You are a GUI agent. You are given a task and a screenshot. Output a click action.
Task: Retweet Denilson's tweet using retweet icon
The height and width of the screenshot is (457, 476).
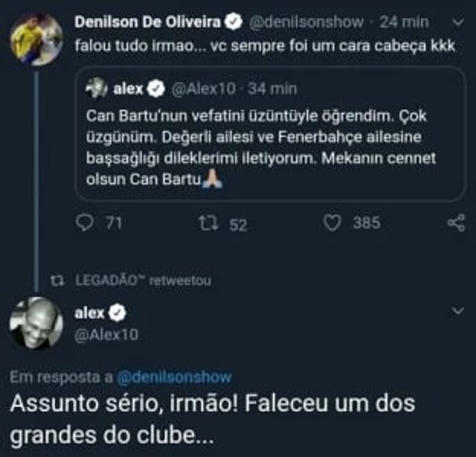208,223
